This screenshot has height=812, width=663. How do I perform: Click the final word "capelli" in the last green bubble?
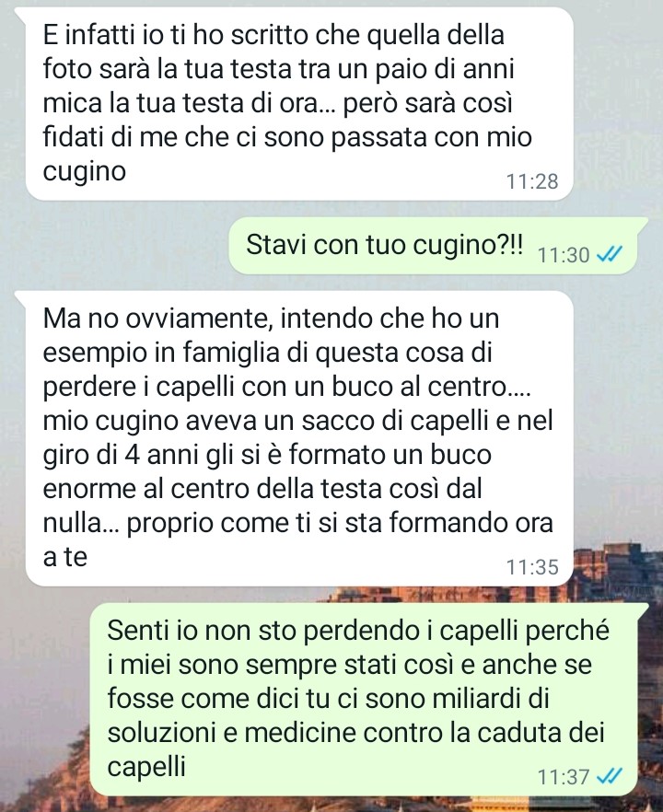pyautogui.click(x=146, y=767)
